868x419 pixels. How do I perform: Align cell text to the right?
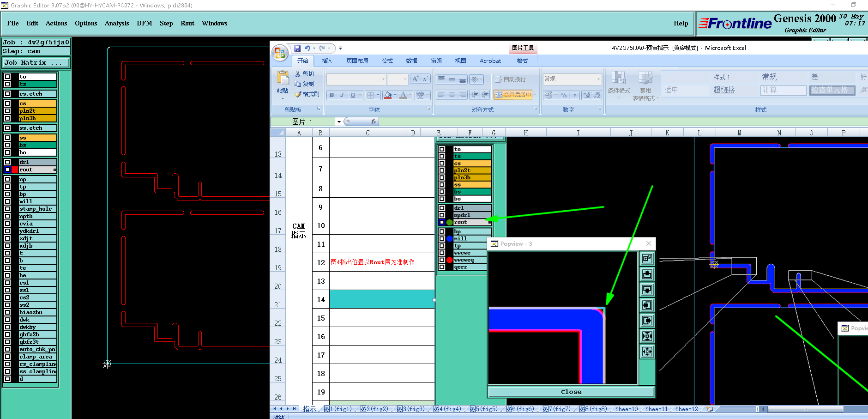pyautogui.click(x=463, y=95)
